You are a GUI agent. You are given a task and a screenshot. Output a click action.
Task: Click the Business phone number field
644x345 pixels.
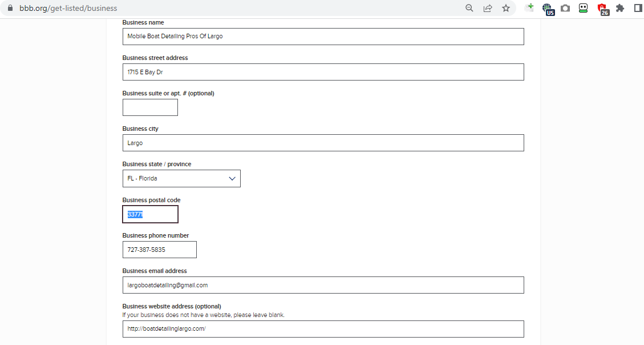[x=159, y=250]
